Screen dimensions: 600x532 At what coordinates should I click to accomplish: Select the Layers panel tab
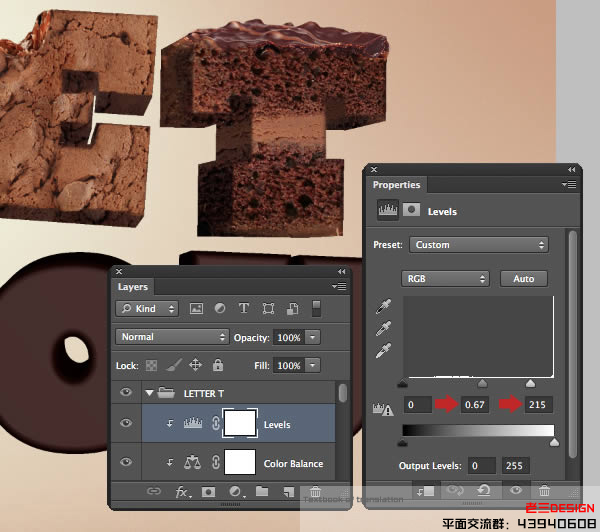133,287
